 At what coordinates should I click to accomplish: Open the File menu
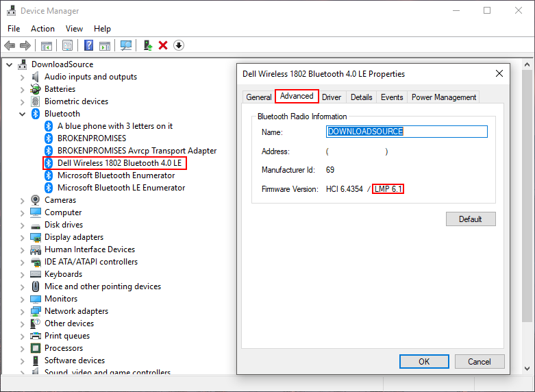14,29
